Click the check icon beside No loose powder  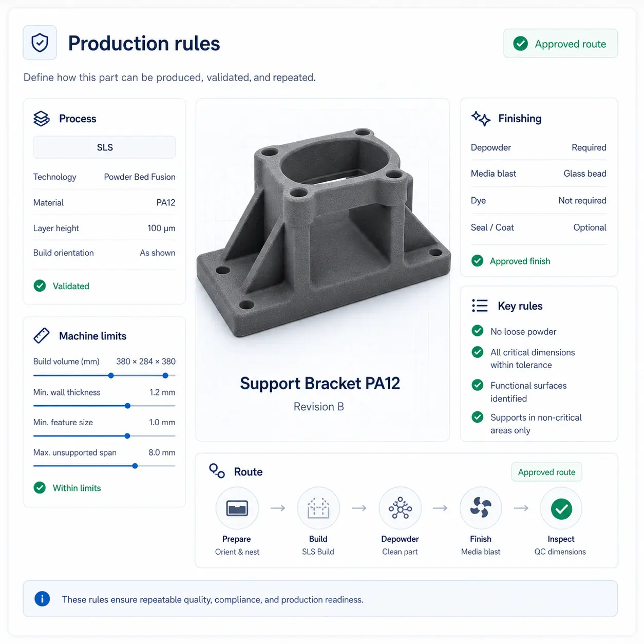pyautogui.click(x=477, y=331)
